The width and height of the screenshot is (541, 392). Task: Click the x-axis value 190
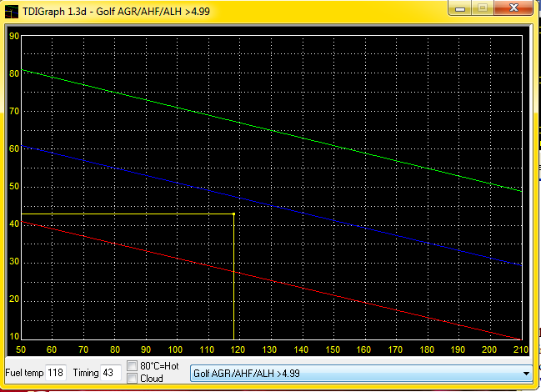[x=458, y=349]
